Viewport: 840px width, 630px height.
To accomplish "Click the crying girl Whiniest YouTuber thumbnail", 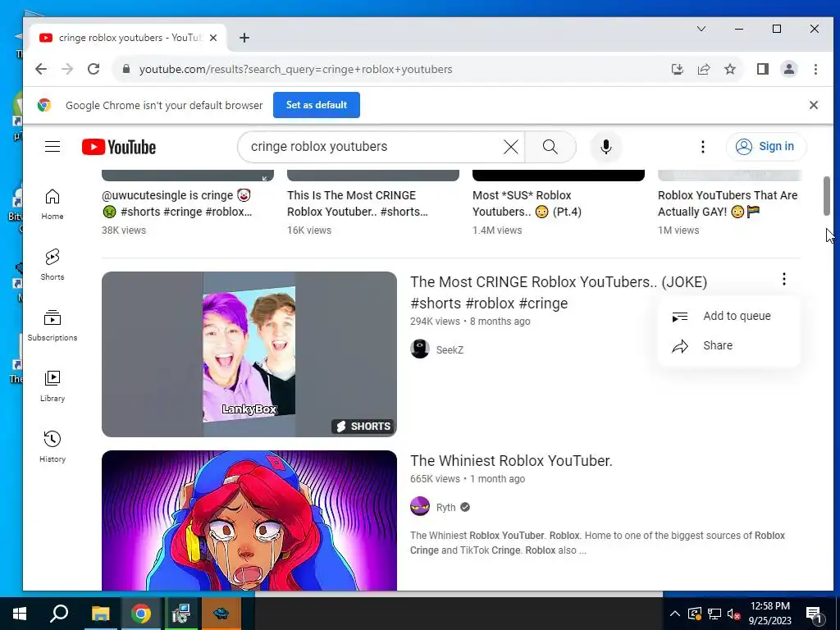I will 249,520.
